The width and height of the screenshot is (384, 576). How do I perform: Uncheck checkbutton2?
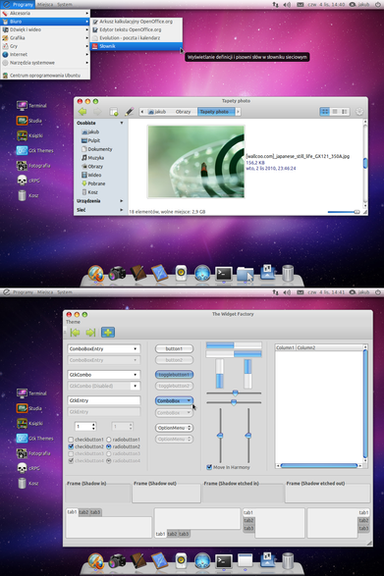(x=71, y=447)
